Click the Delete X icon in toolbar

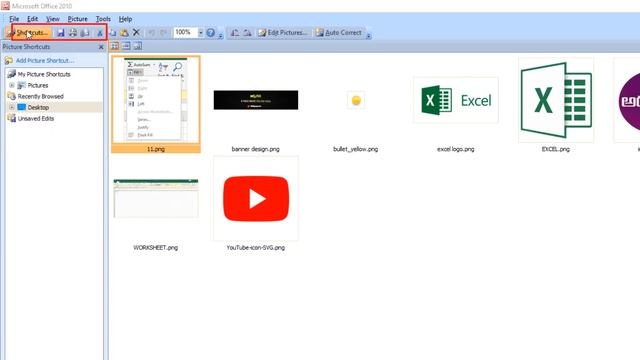[x=136, y=32]
